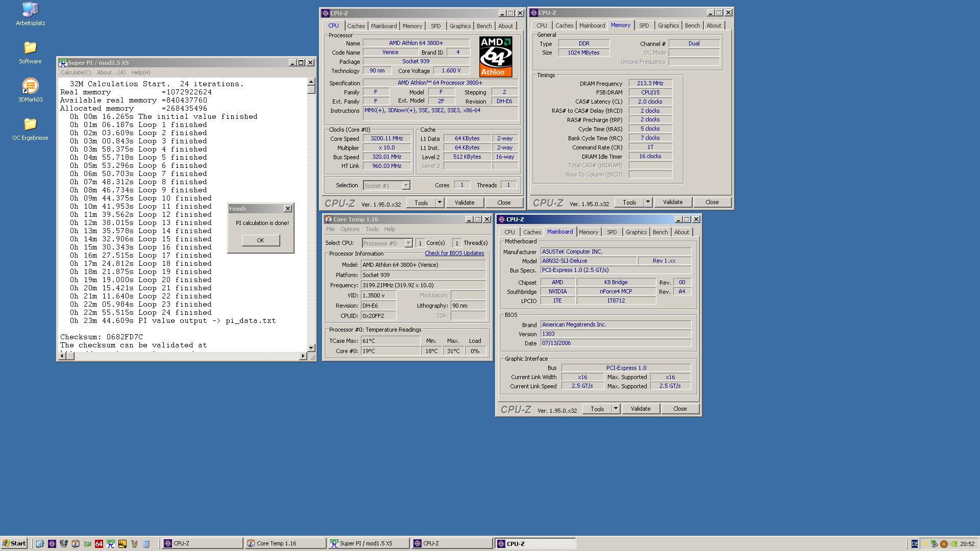Click the Caches tab in bottom CPU-Z

[532, 232]
